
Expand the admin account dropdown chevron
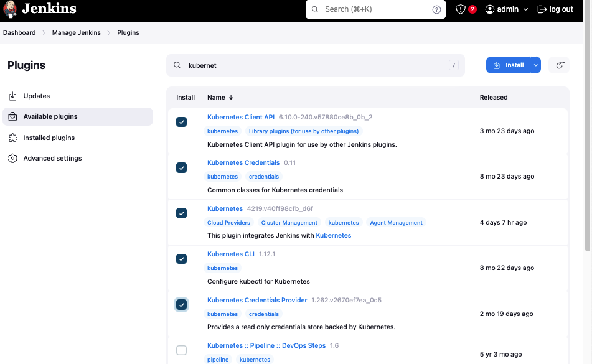pos(525,9)
